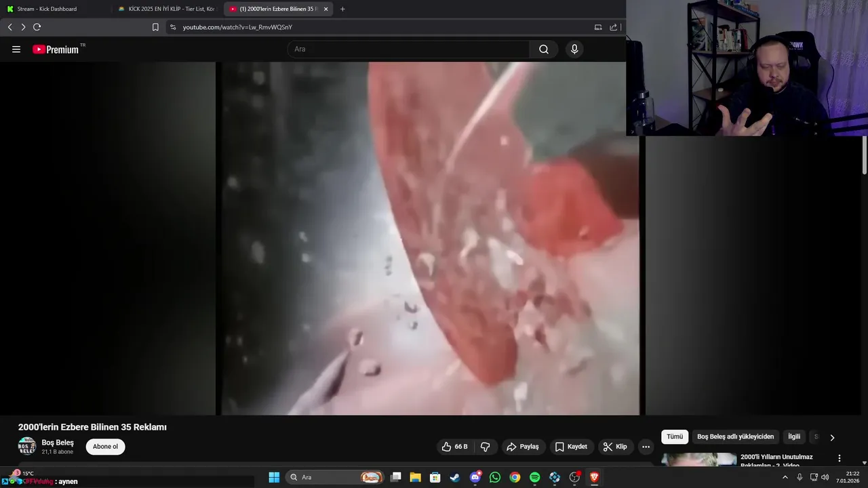Save video using Kaydet button
The width and height of the screenshot is (868, 488).
click(x=571, y=447)
